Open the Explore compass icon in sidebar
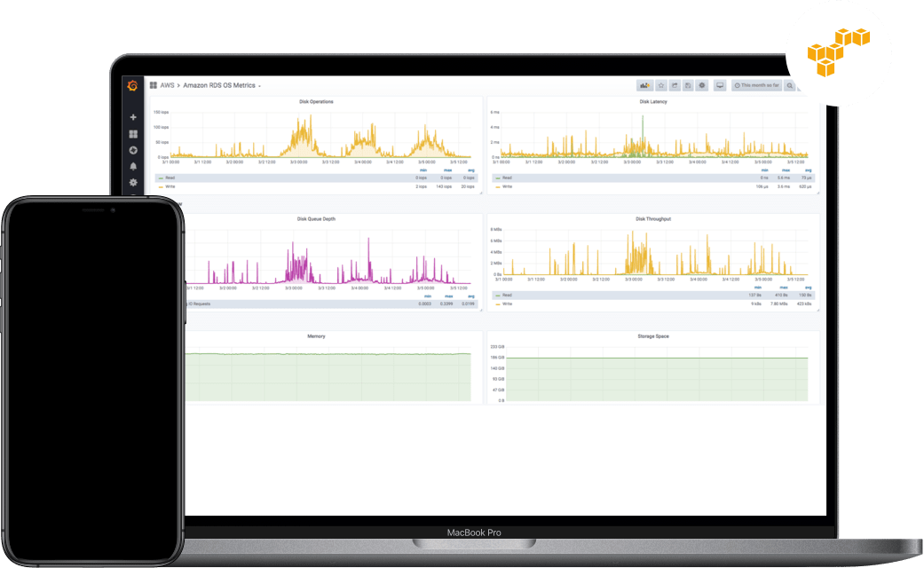 click(133, 150)
